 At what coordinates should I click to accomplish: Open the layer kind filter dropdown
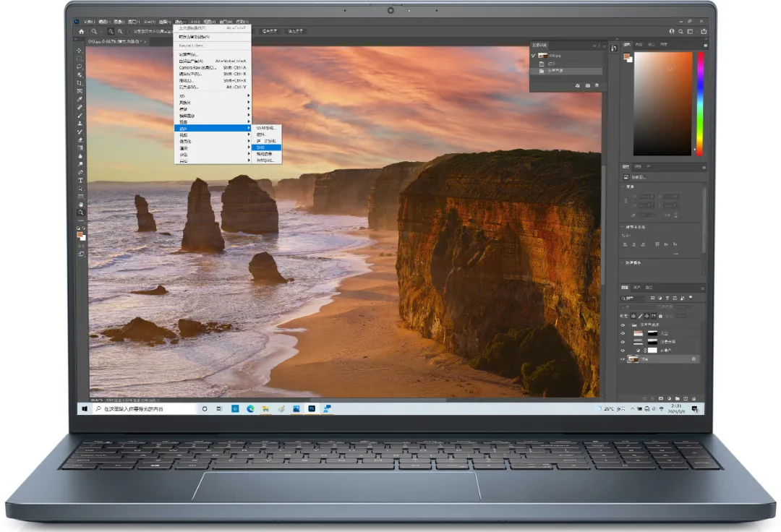tap(633, 298)
